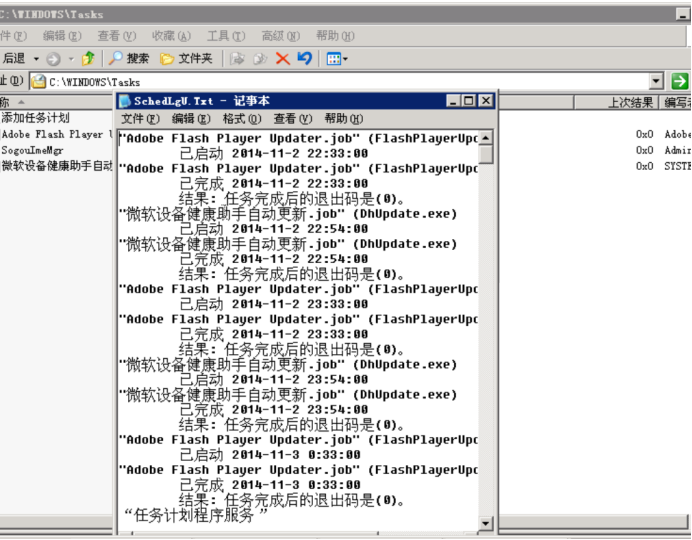Expand the address bar dropdown arrow
This screenshot has height=540, width=692.
pyautogui.click(x=656, y=81)
